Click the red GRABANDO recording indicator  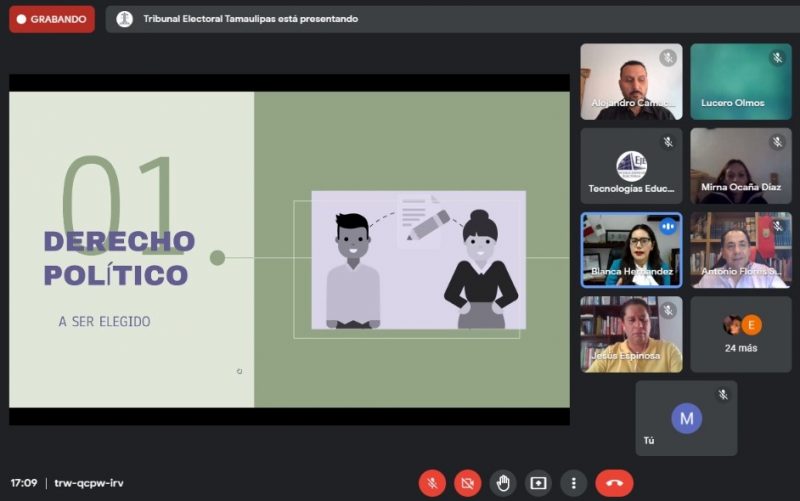tap(52, 19)
